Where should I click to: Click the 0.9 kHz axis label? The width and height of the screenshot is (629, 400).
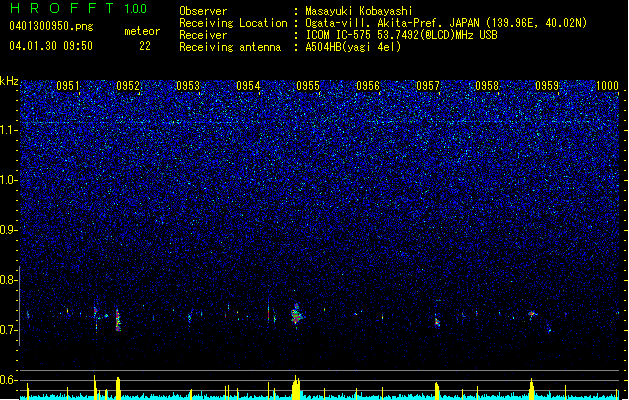click(x=9, y=230)
